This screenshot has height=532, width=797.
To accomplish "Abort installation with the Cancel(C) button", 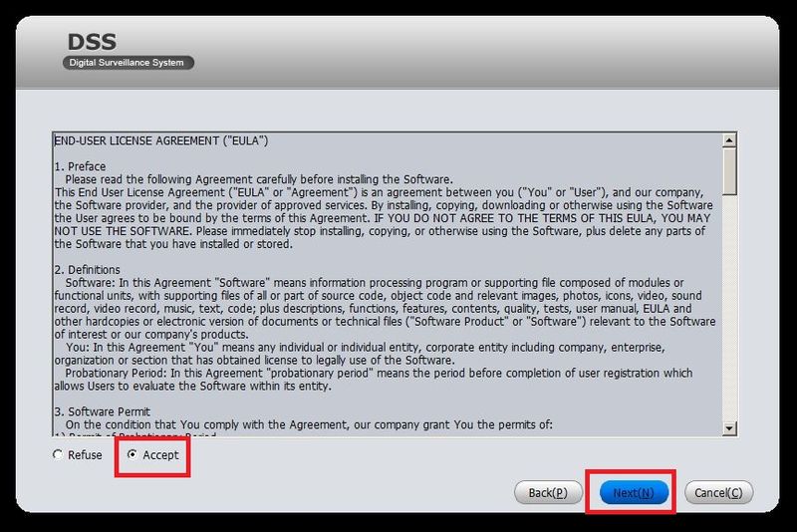I will tap(718, 493).
